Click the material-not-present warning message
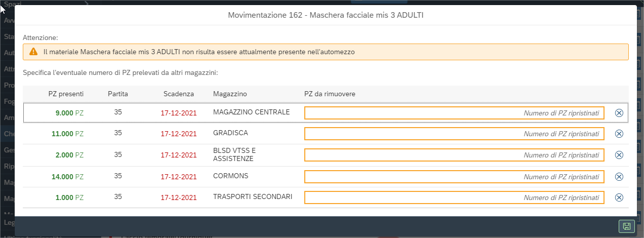 pyautogui.click(x=198, y=52)
